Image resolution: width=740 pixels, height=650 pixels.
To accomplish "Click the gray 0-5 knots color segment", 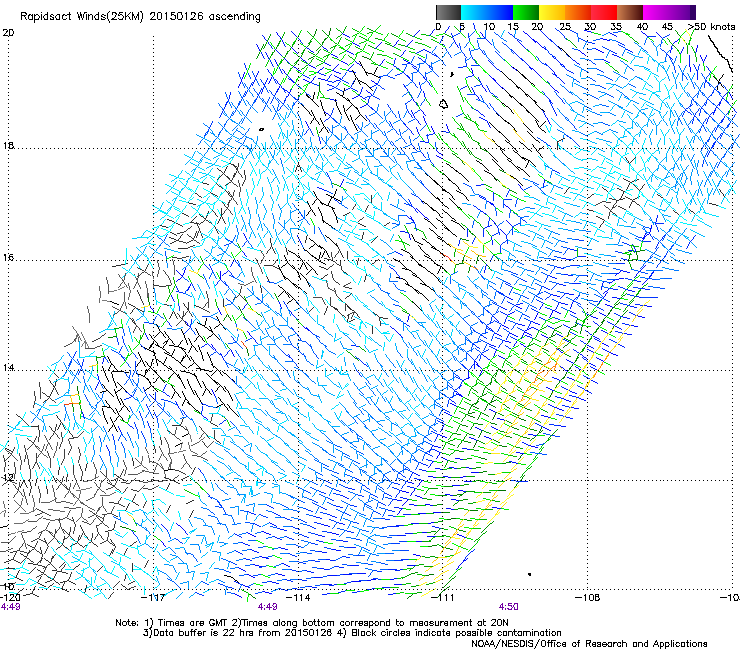I will 448,12.
